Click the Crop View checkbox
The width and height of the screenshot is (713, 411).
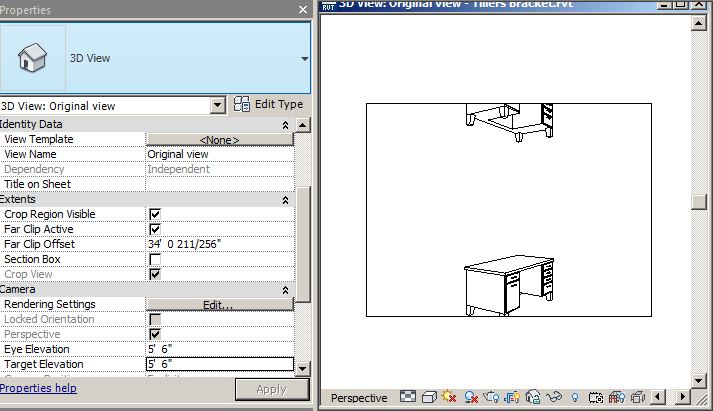point(155,274)
